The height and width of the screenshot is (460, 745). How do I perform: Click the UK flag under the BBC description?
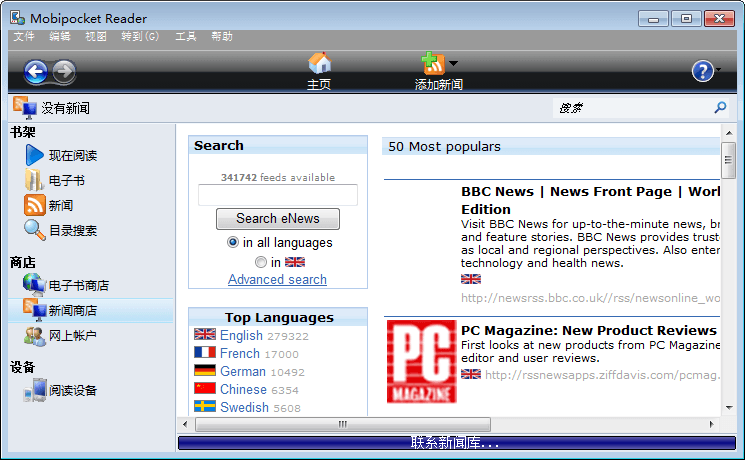[x=471, y=279]
